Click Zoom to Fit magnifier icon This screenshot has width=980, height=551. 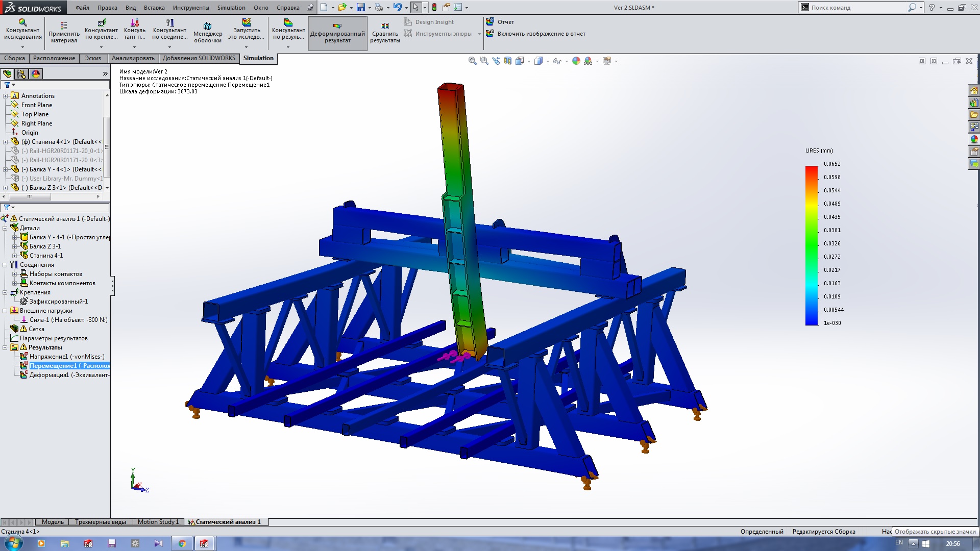click(x=473, y=61)
